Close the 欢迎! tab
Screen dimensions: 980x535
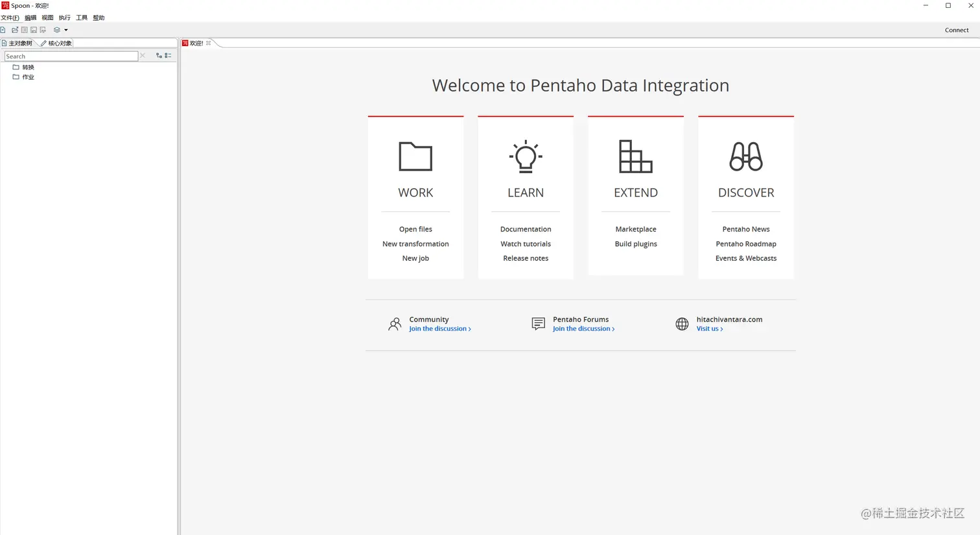(x=209, y=43)
